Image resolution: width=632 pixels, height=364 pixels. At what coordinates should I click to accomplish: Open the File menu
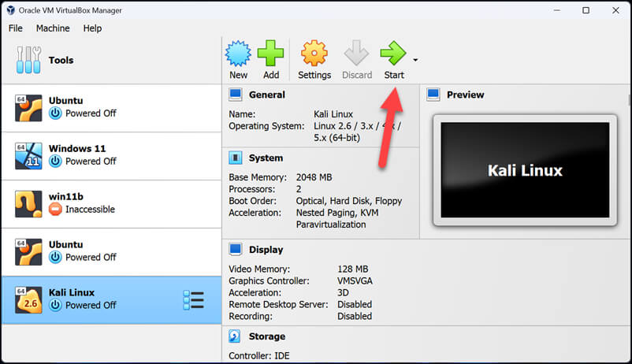[15, 28]
